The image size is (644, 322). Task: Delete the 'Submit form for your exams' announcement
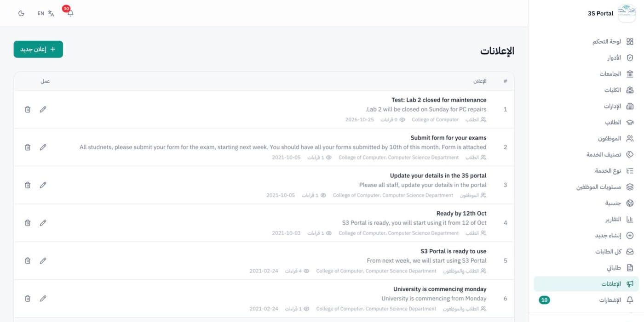coord(28,147)
